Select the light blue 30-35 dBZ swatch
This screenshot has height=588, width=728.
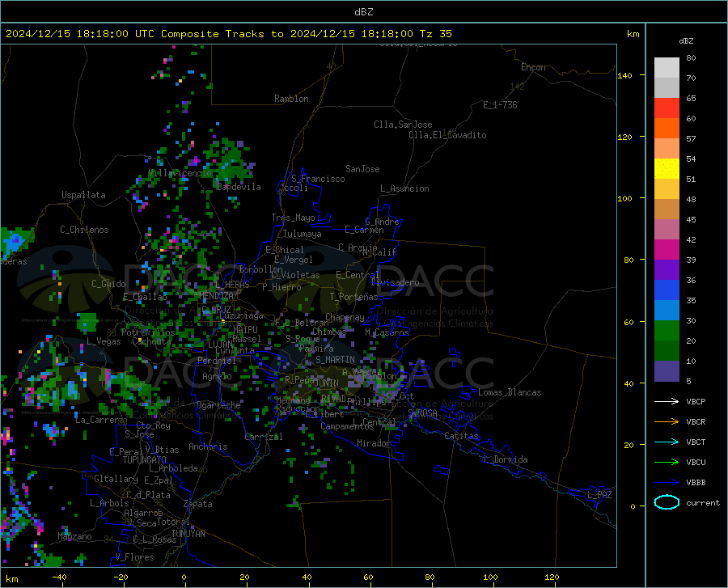[x=667, y=311]
